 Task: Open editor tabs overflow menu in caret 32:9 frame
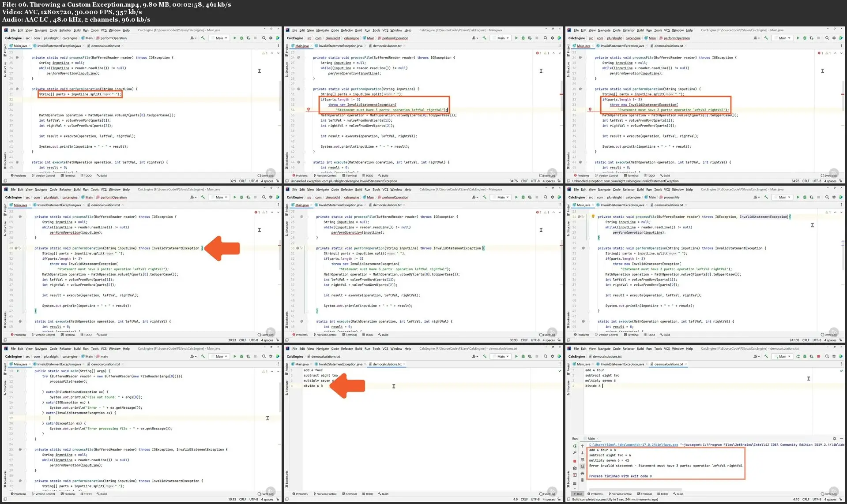[x=278, y=45]
